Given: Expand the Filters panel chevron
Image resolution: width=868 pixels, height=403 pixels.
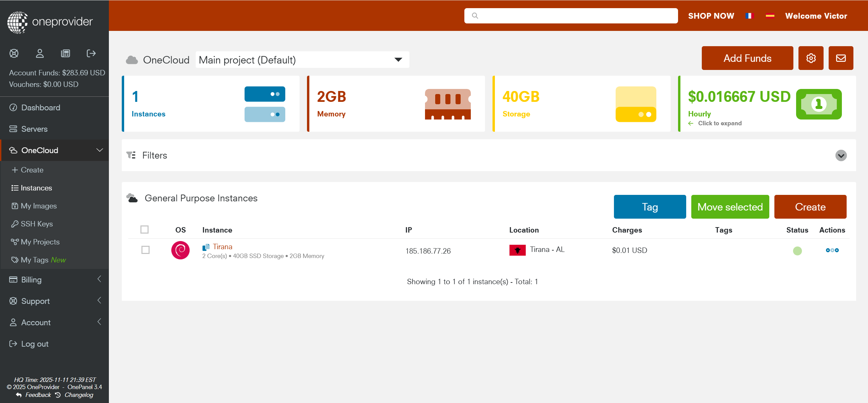Looking at the screenshot, I should (841, 155).
